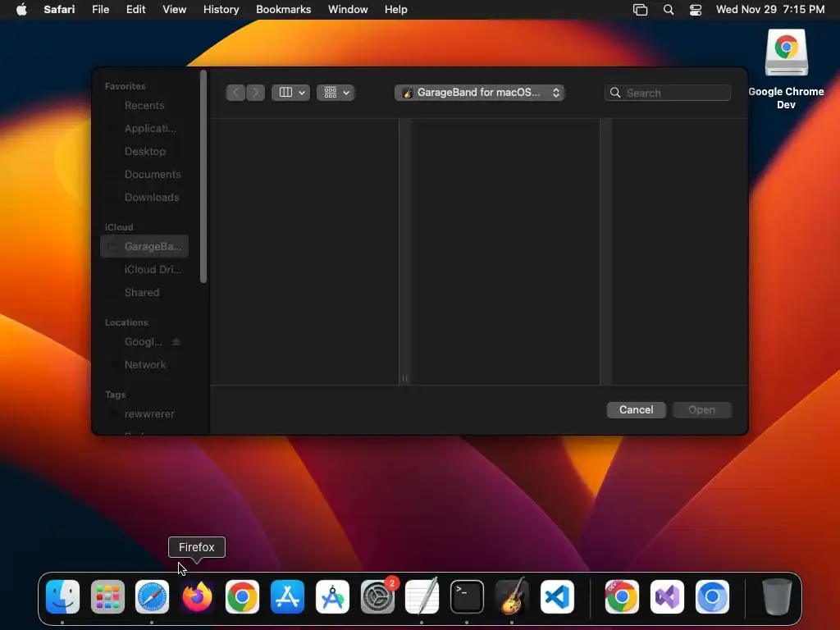The height and width of the screenshot is (630, 840).
Task: Open Control Center in menu bar
Action: (x=696, y=10)
